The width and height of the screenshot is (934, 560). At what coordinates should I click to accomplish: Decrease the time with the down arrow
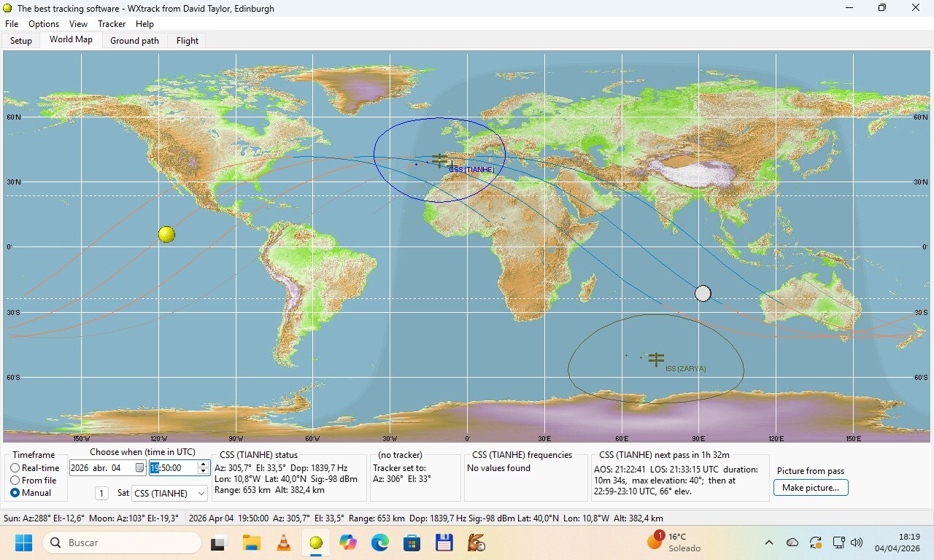(x=203, y=472)
